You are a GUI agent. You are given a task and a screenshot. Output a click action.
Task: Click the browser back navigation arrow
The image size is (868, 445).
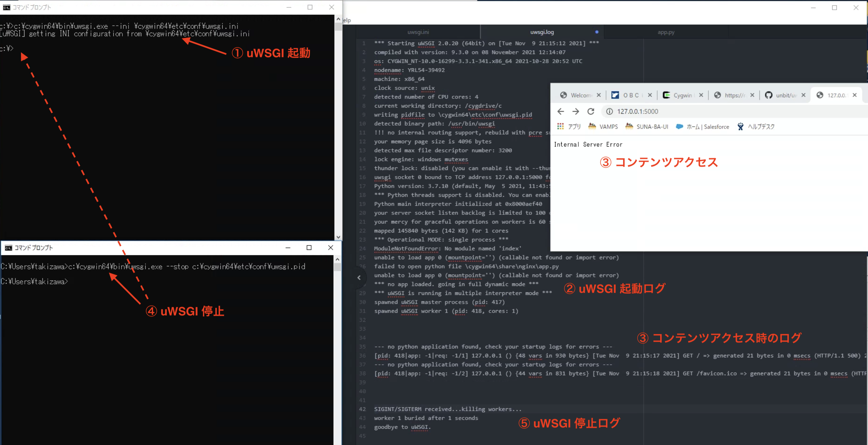coord(560,111)
